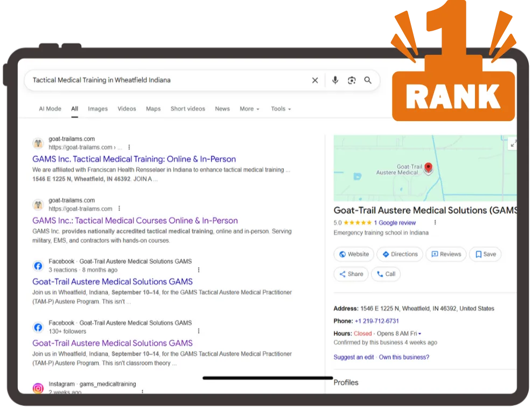Screen dimensions: 532x407
Task: Click the Call button
Action: (x=386, y=274)
